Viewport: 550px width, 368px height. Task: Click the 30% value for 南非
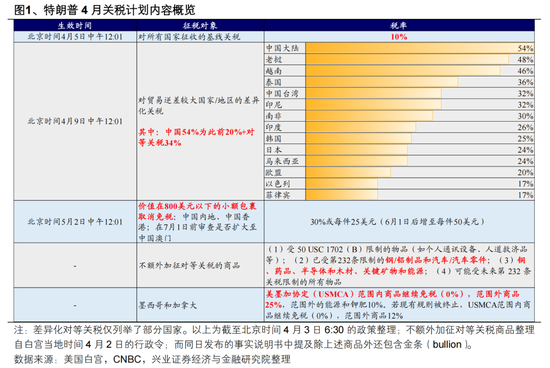click(525, 116)
